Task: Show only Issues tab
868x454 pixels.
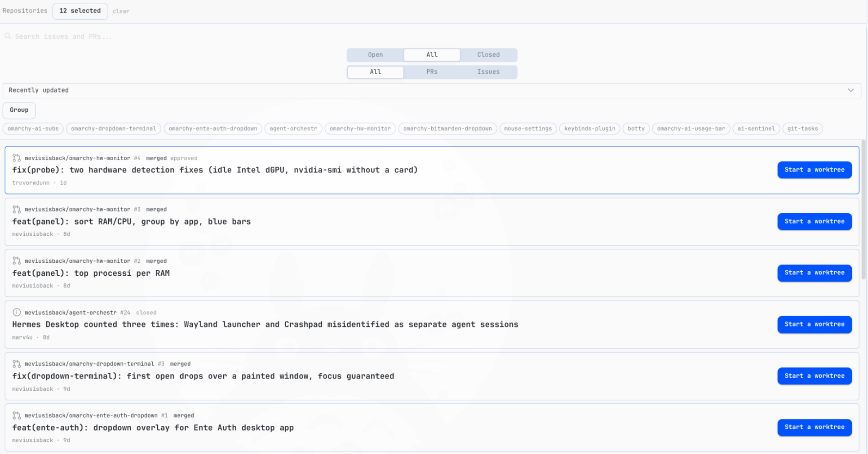Action: coord(488,72)
